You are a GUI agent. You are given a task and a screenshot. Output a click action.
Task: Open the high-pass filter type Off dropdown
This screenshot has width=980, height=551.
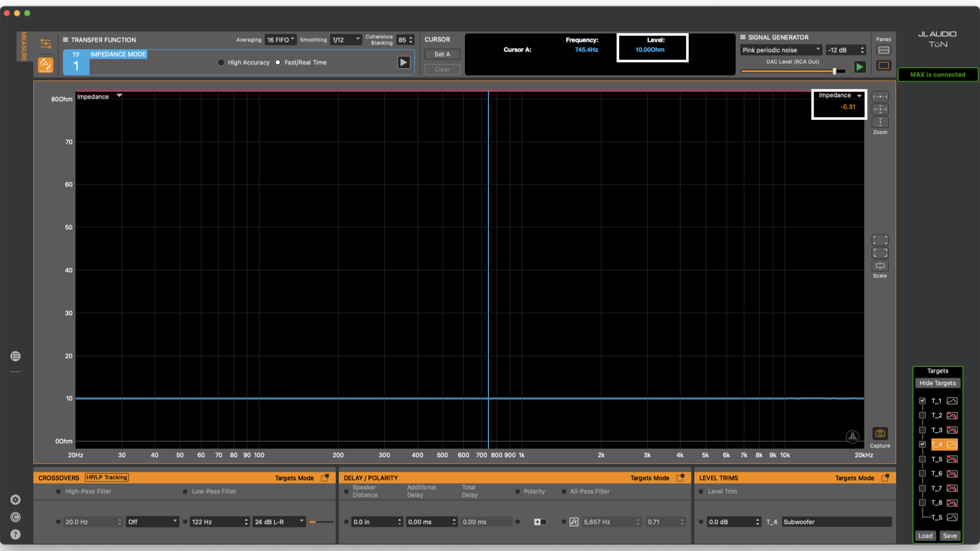pyautogui.click(x=152, y=522)
